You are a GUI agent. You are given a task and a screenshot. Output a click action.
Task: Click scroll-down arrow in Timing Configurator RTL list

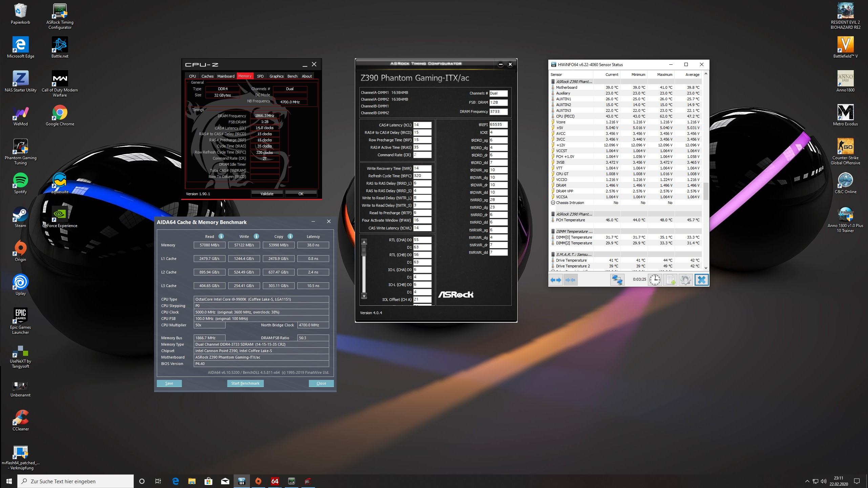pyautogui.click(x=364, y=296)
